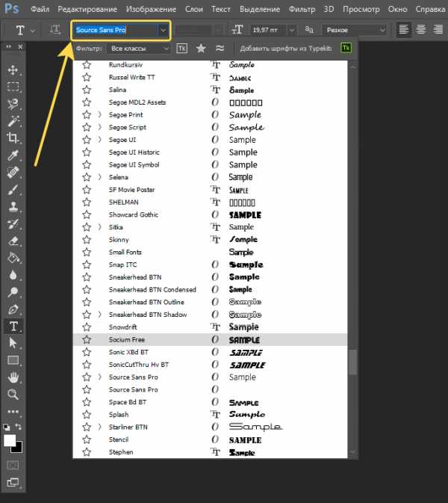Select the Path Selection tool
The width and height of the screenshot is (448, 503).
(x=13, y=343)
